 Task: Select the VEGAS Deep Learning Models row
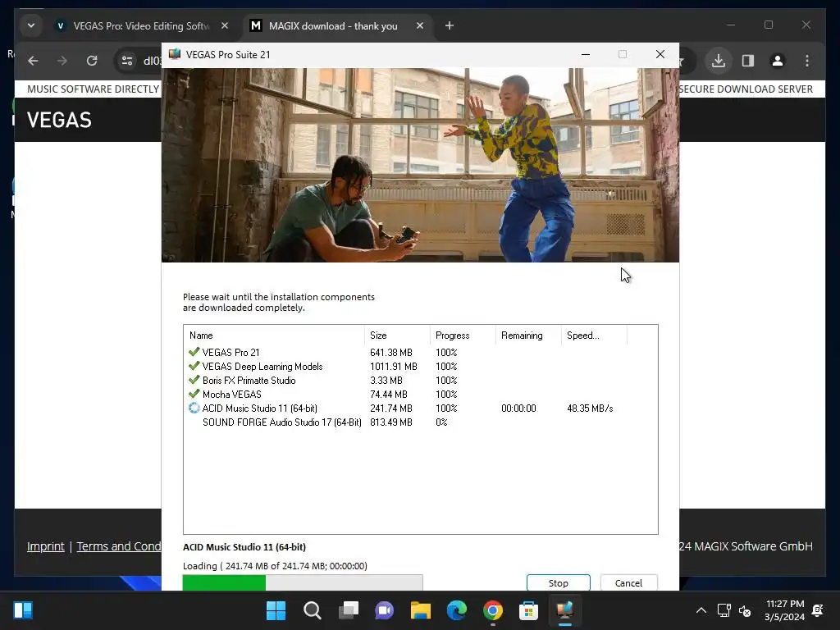click(x=420, y=367)
